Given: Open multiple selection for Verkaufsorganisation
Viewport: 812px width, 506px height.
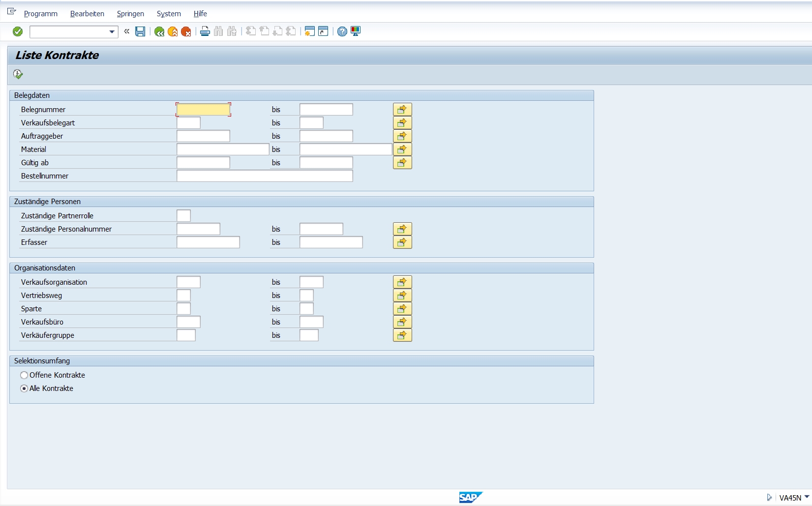Looking at the screenshot, I should (402, 282).
